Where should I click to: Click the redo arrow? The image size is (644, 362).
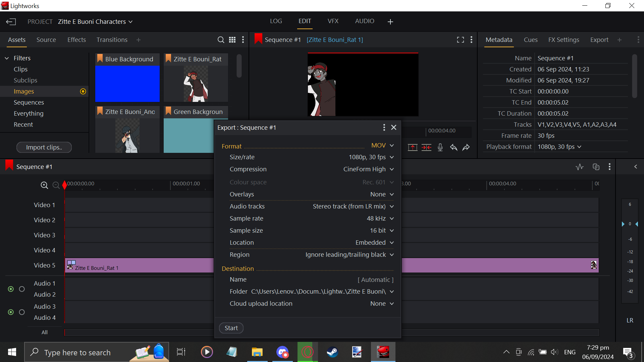(466, 147)
